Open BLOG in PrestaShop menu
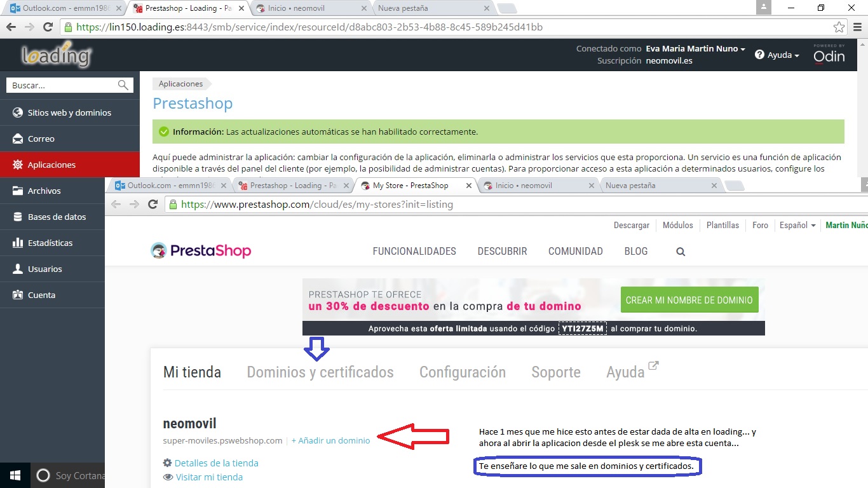 [x=636, y=251]
